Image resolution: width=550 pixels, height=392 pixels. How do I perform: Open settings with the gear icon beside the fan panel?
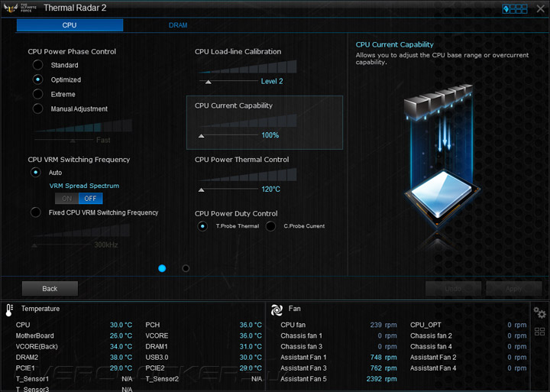(539, 313)
